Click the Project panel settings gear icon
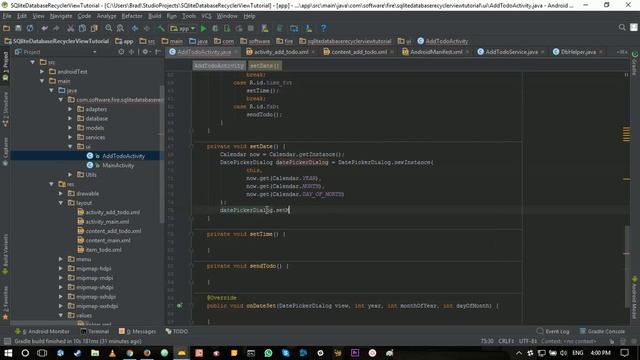640x360 pixels. (x=145, y=52)
